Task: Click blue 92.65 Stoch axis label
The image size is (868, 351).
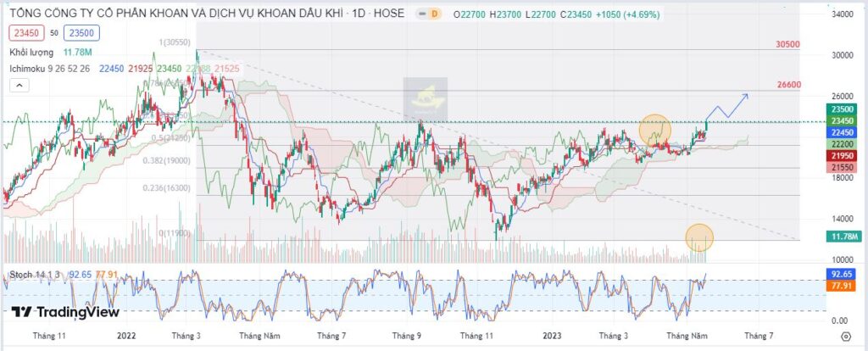Action: point(842,274)
